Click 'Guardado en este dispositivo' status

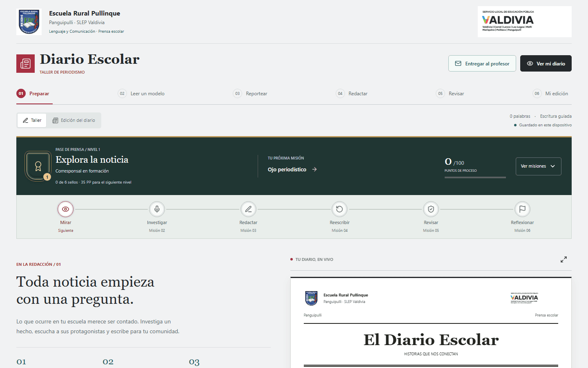545,125
